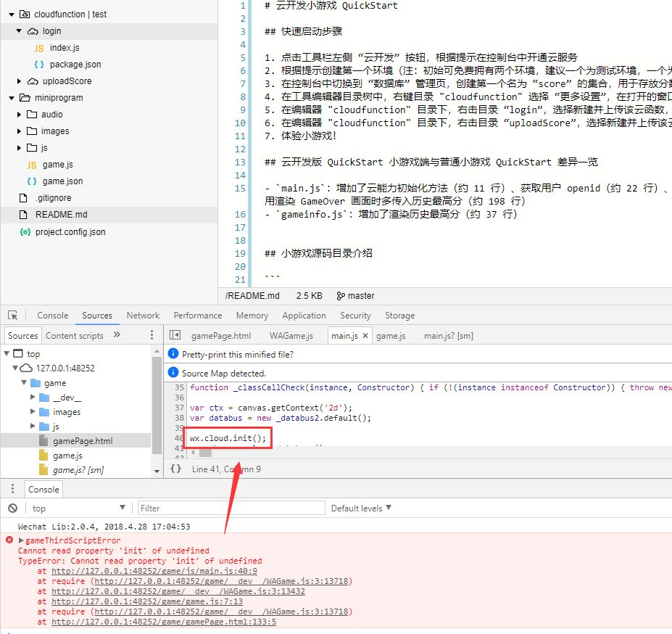Click the cloud icon next to login

[33, 31]
